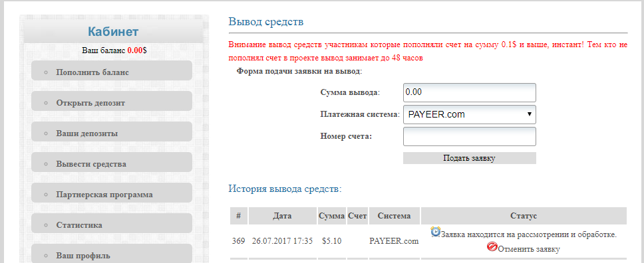Click the Ваш баланс 0.00$ text
This screenshot has height=263, width=644.
(114, 51)
